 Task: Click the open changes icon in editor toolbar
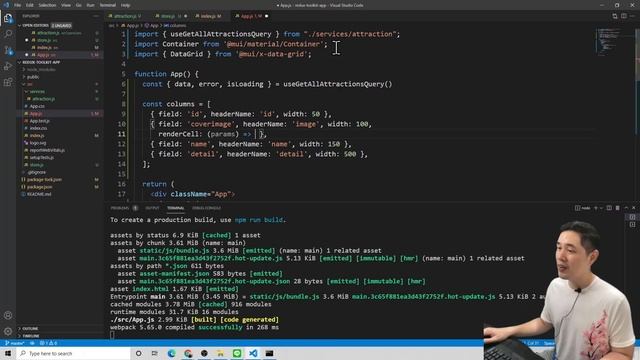[x=615, y=16]
